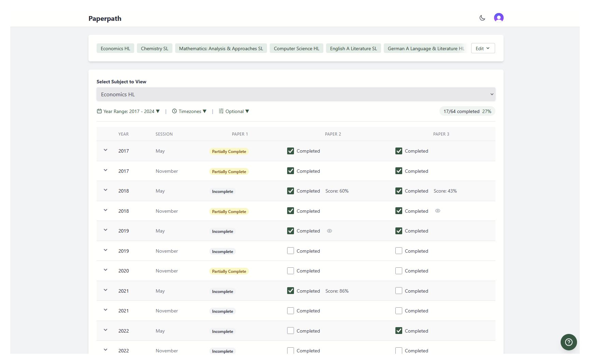This screenshot has width=590, height=364.
Task: Check Completed for 2020 November Paper 2
Action: pos(291,270)
